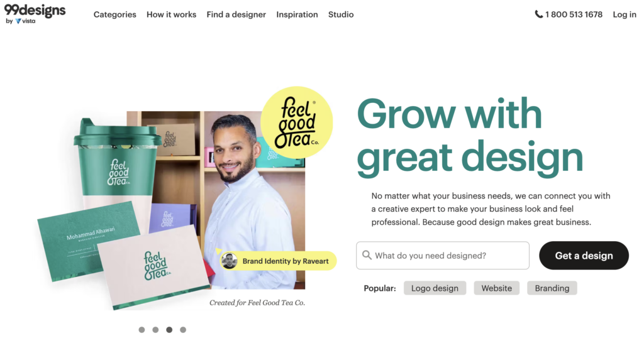Open the Find a designer menu
This screenshot has width=644, height=341.
[236, 14]
